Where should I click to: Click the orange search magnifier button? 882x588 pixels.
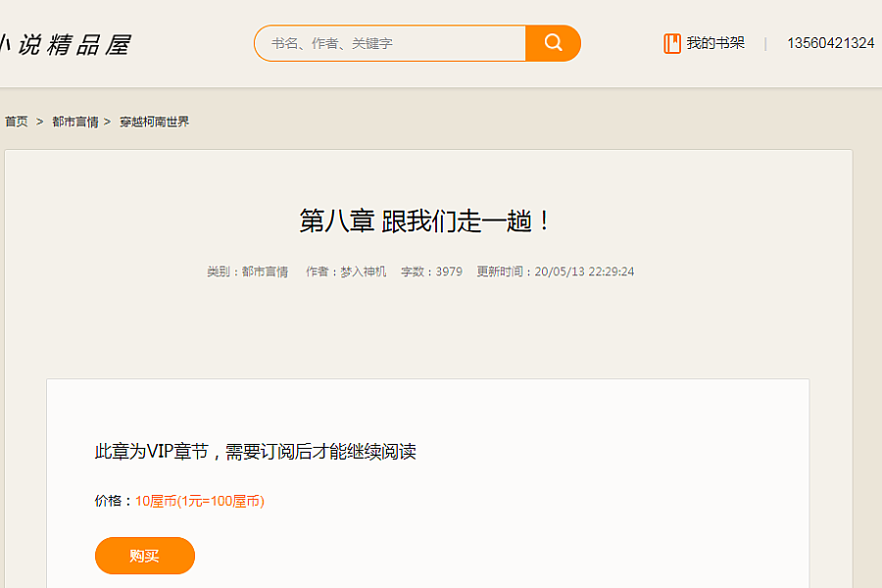tap(553, 43)
